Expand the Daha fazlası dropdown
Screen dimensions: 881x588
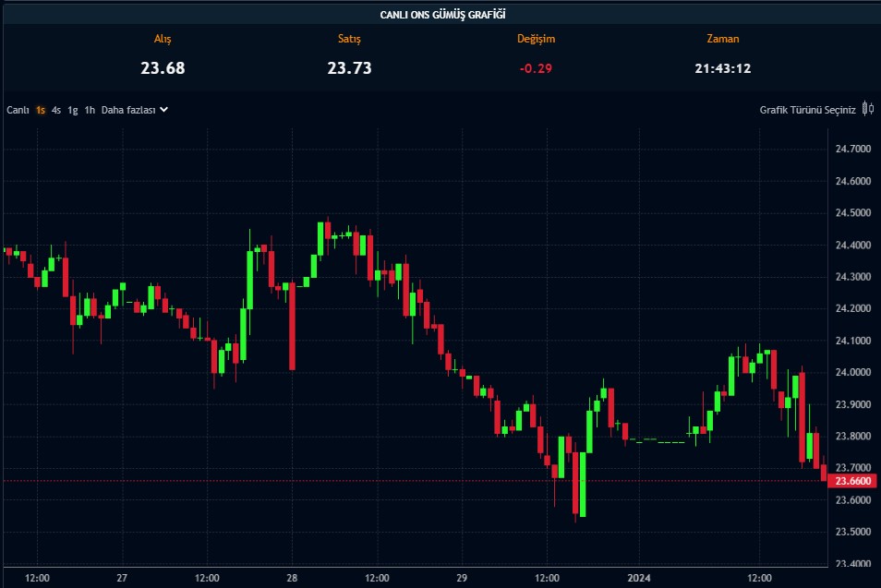point(129,110)
